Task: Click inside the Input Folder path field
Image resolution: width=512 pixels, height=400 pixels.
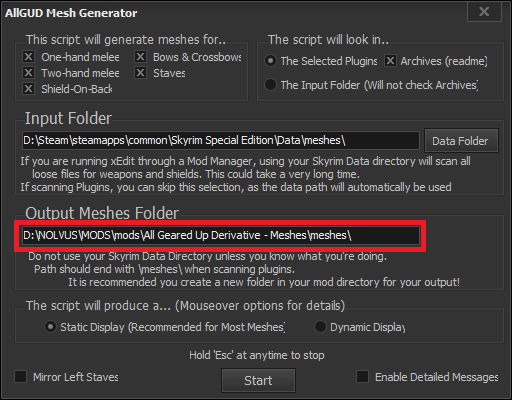Action: tap(221, 140)
